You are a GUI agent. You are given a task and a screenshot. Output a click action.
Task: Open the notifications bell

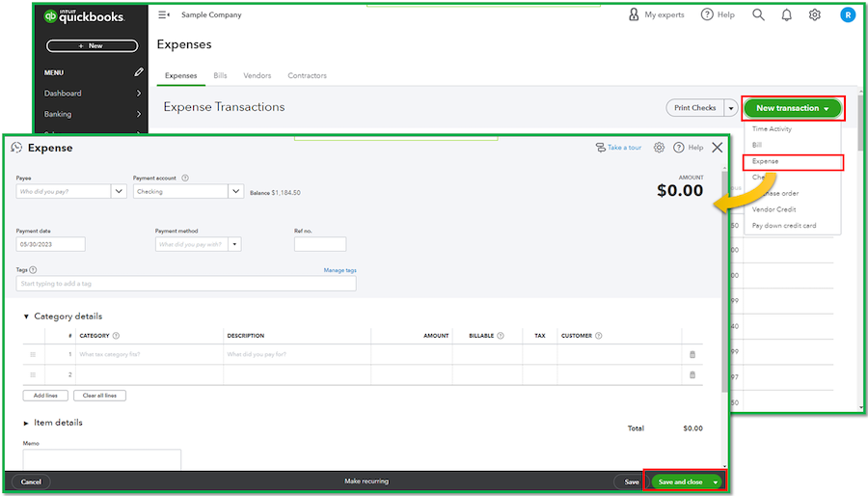coord(787,14)
